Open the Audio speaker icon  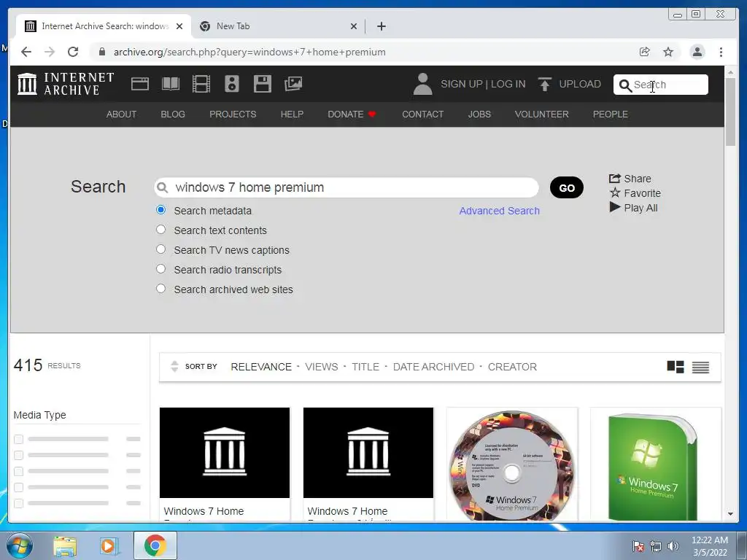pos(232,84)
